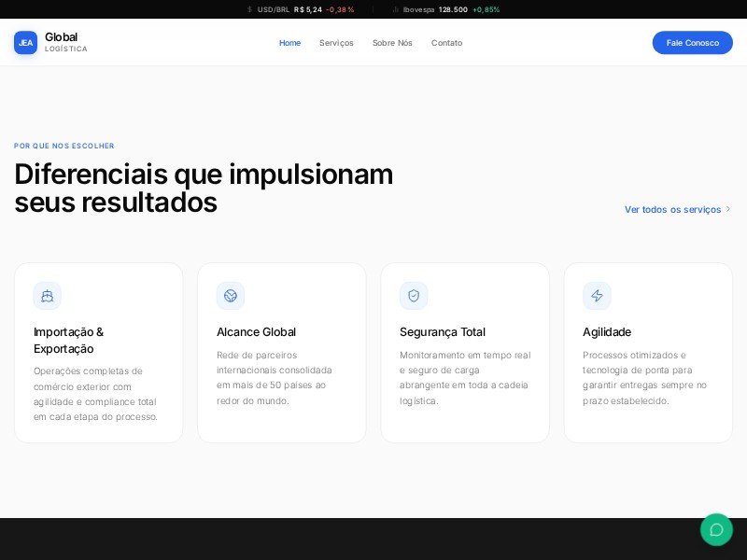The width and height of the screenshot is (747, 560).
Task: Open the Ver todos os serviços link
Action: [x=670, y=209]
